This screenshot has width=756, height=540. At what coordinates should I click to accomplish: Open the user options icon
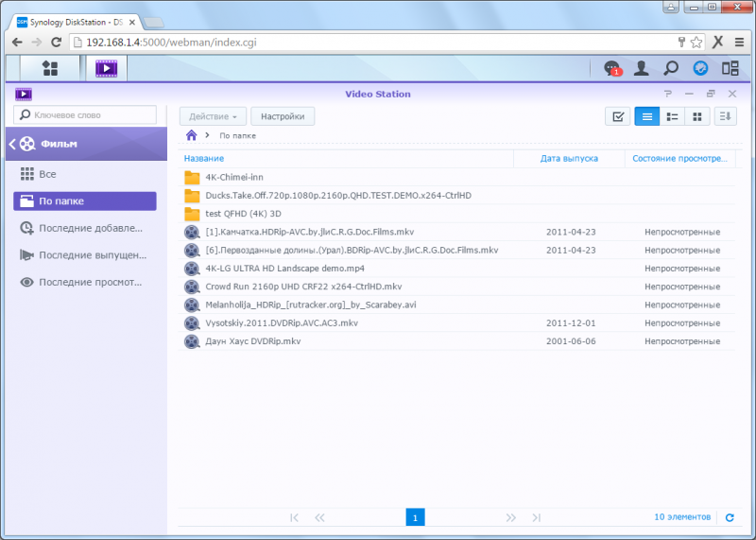coord(641,68)
